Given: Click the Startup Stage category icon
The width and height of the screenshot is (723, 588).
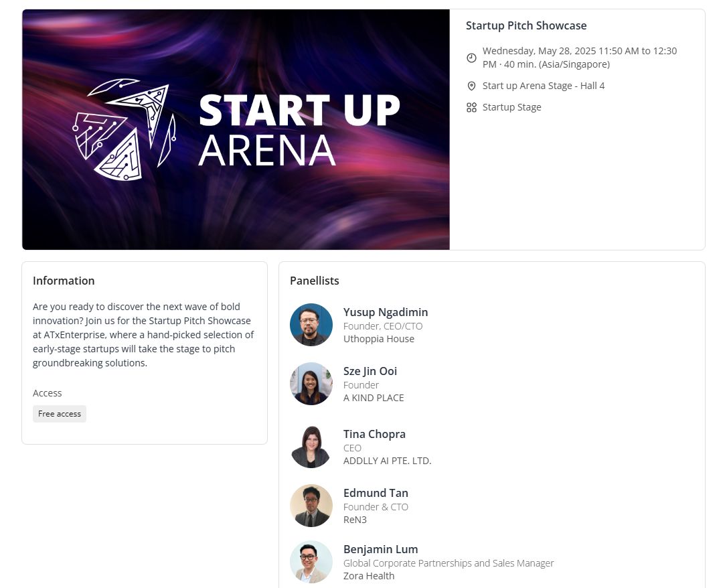Looking at the screenshot, I should pyautogui.click(x=471, y=107).
